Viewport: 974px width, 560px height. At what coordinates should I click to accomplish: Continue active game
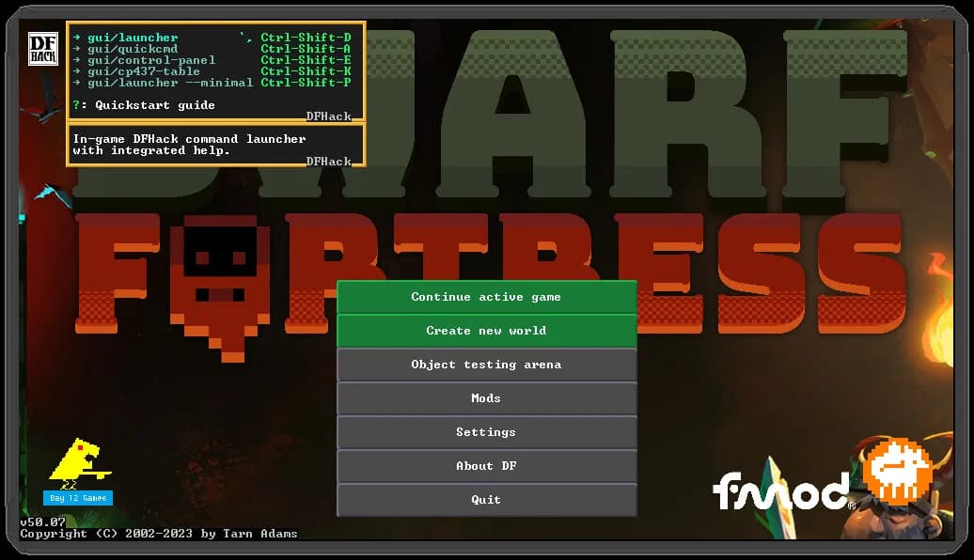coord(486,297)
